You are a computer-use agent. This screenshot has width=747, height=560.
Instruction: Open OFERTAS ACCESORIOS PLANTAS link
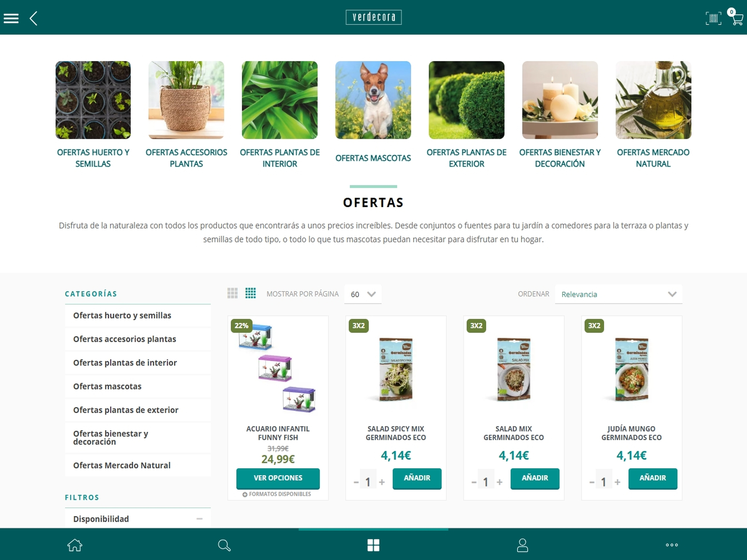pos(186,158)
